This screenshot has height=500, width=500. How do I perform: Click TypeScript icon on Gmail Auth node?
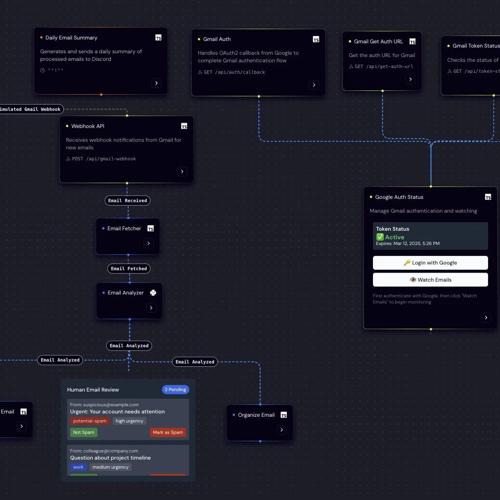(x=316, y=39)
